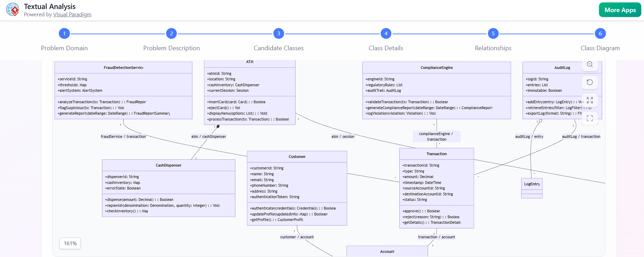Click the fullscreen brackets icon
This screenshot has width=644, height=257.
tap(590, 118)
